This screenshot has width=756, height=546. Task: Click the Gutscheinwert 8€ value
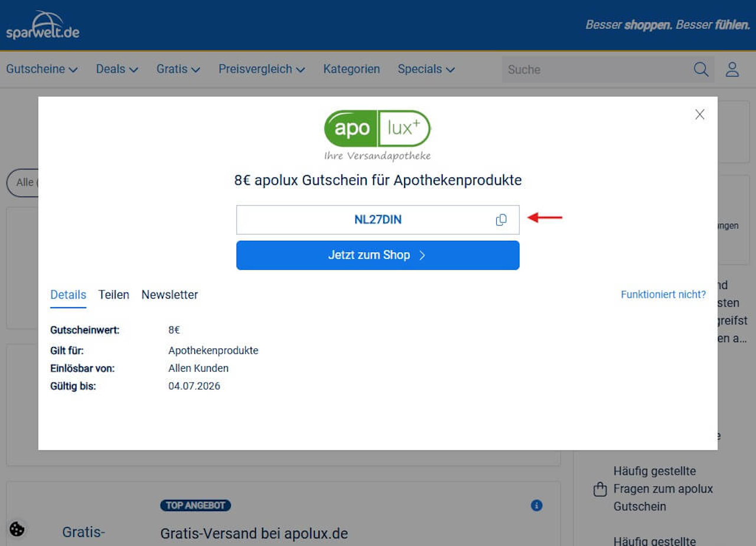(174, 330)
